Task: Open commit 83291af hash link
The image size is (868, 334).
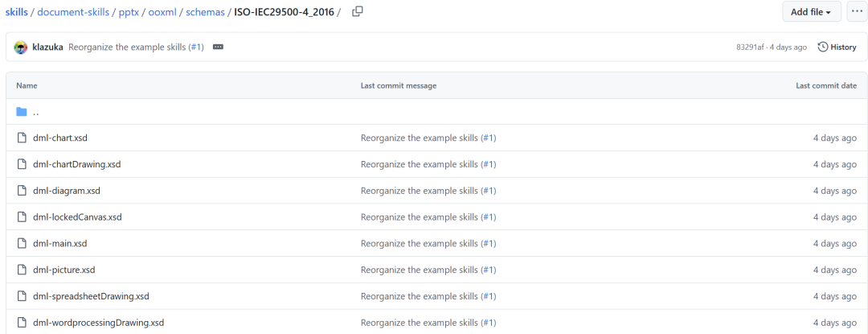Action: coord(750,47)
